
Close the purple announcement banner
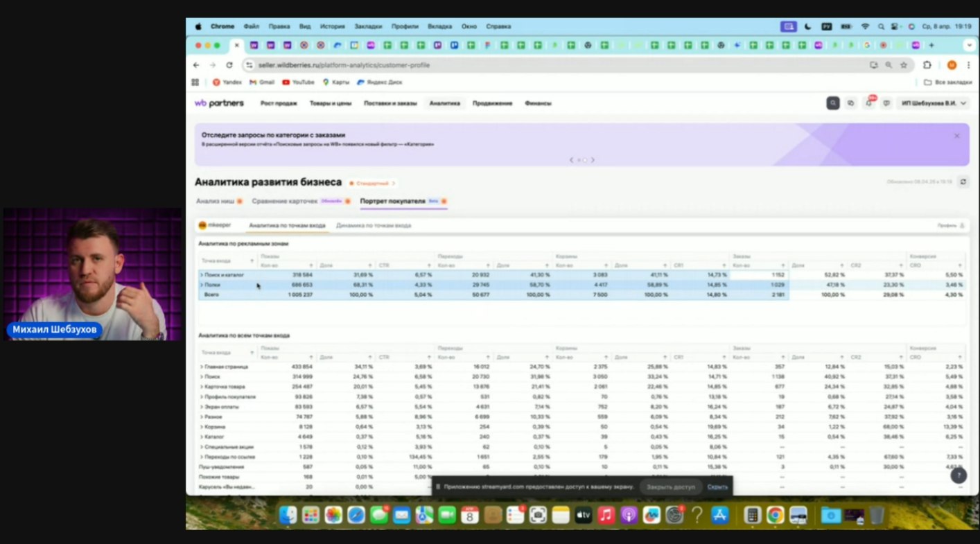[956, 136]
